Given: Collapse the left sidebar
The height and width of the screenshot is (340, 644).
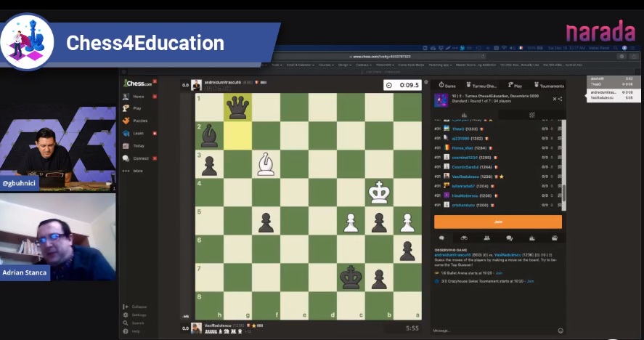Looking at the screenshot, I should (x=136, y=307).
